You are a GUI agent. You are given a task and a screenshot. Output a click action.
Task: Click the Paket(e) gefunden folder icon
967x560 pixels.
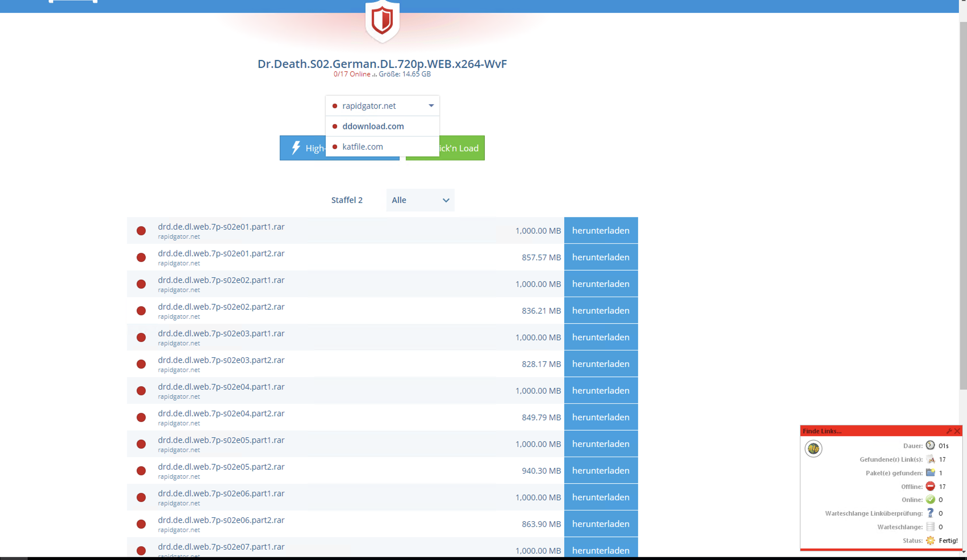[x=930, y=473]
